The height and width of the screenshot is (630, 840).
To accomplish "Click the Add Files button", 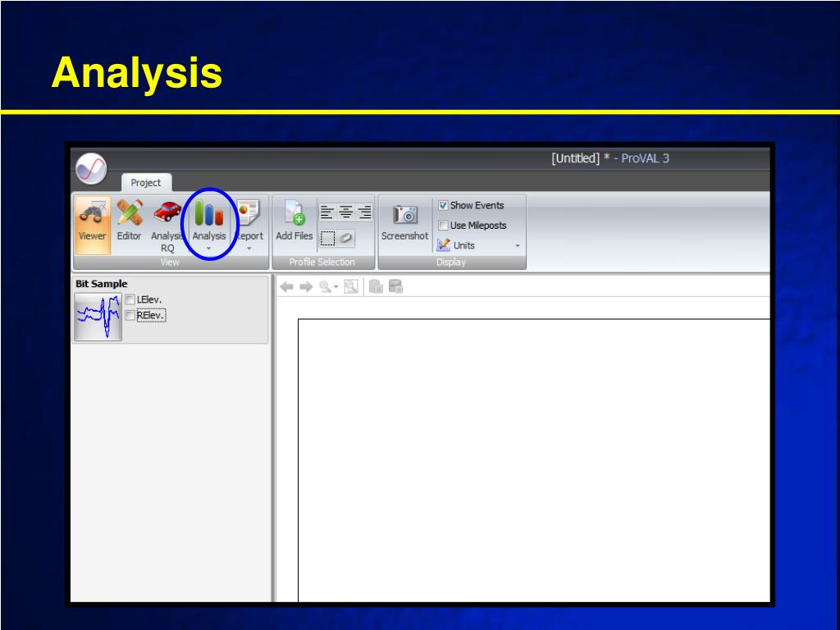I will tap(294, 221).
